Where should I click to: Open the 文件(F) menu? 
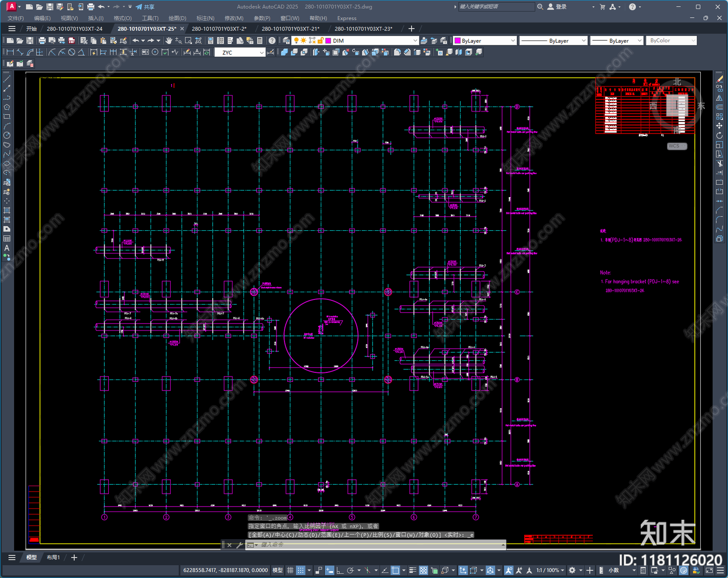[15, 18]
